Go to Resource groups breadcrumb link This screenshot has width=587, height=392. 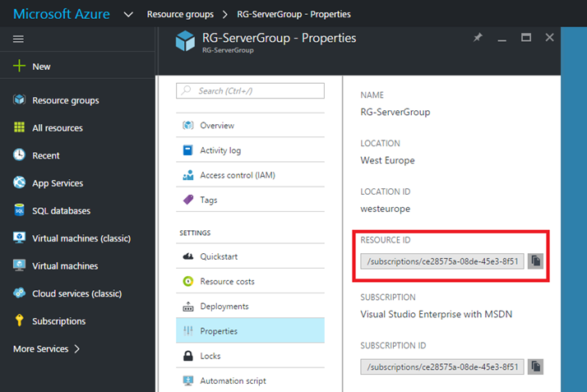click(180, 14)
